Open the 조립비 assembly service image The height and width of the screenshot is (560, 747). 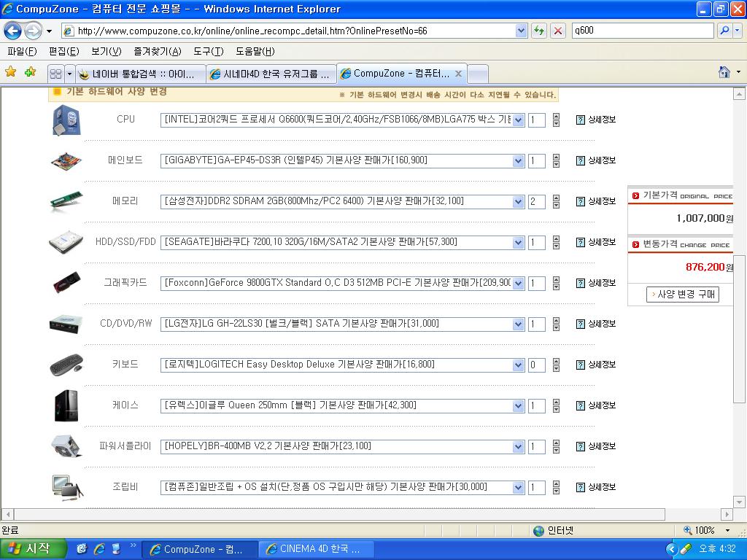(x=68, y=487)
